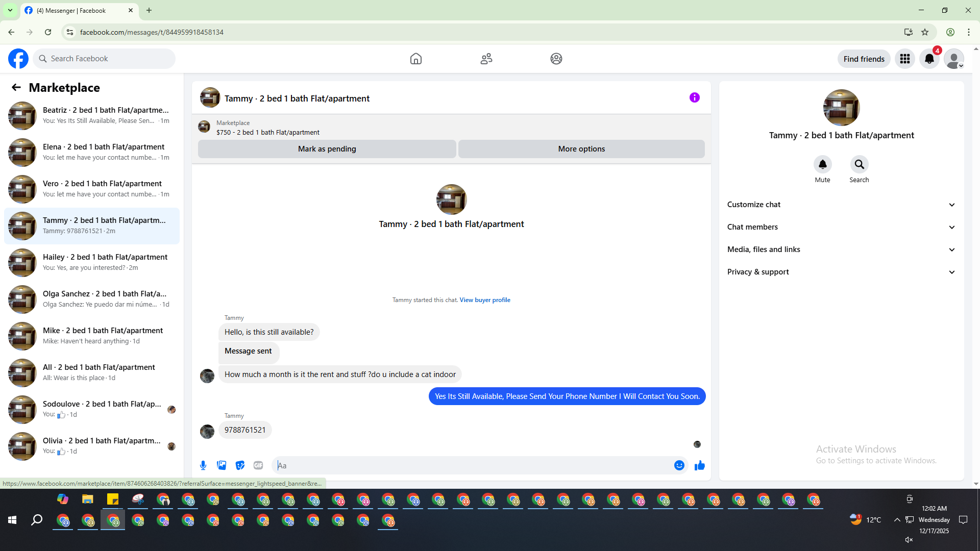Open a new browser tab
This screenshot has height=551, width=980.
(149, 10)
